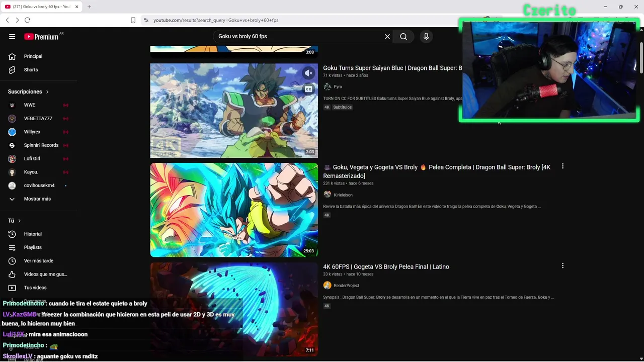Open 4K 60FPS Gogeta VS Broly title
Image resolution: width=644 pixels, height=362 pixels.
(386, 266)
